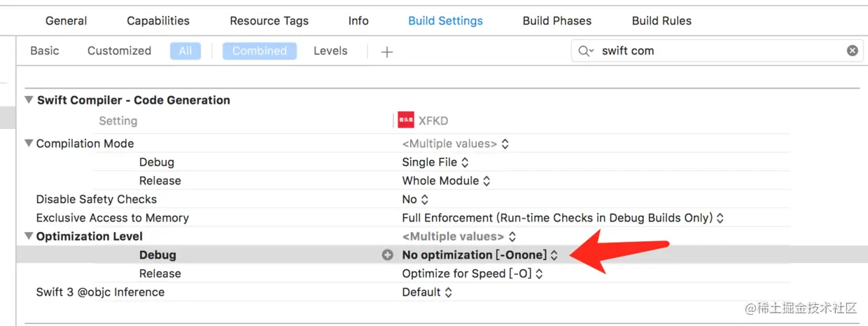
Task: Show Customized build settings
Action: [x=119, y=50]
